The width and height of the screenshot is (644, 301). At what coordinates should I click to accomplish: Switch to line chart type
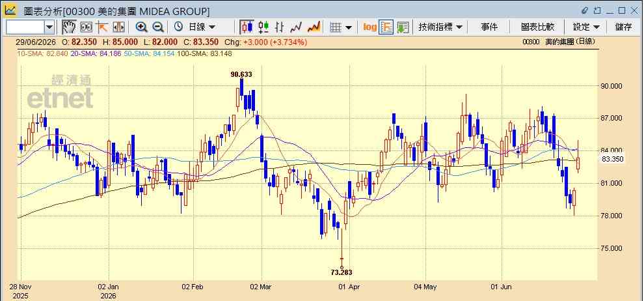(296, 27)
